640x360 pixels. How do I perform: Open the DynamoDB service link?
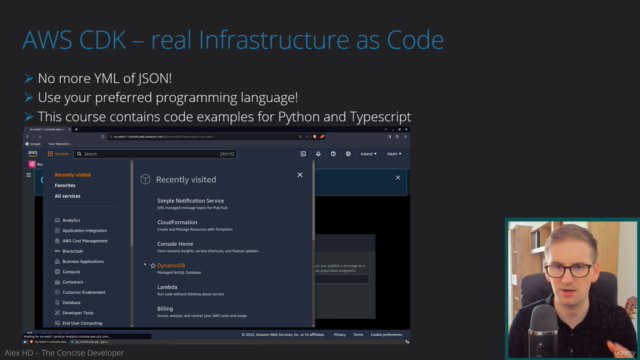(171, 265)
